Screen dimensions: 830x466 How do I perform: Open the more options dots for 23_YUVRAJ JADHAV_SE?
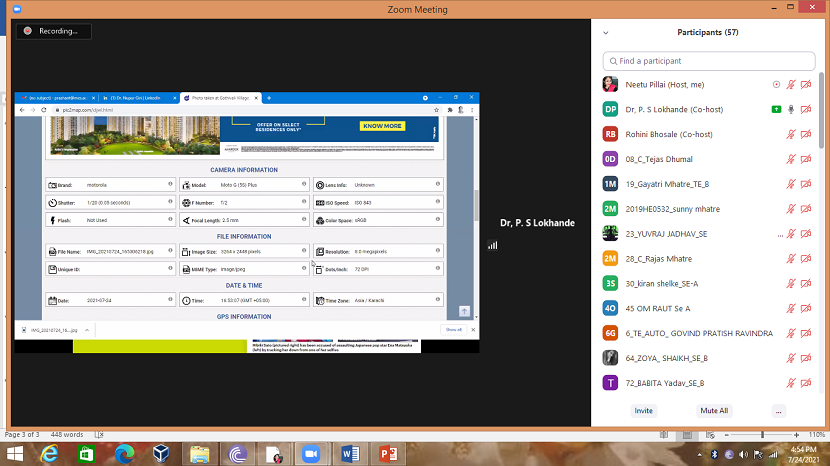pos(780,235)
